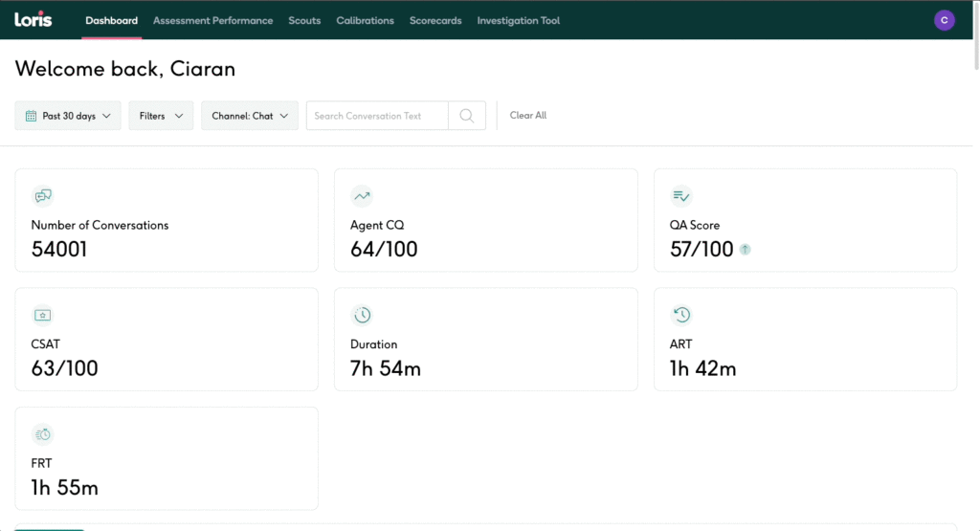Click the ART history clock icon
This screenshot has height=531, width=980.
tap(681, 315)
